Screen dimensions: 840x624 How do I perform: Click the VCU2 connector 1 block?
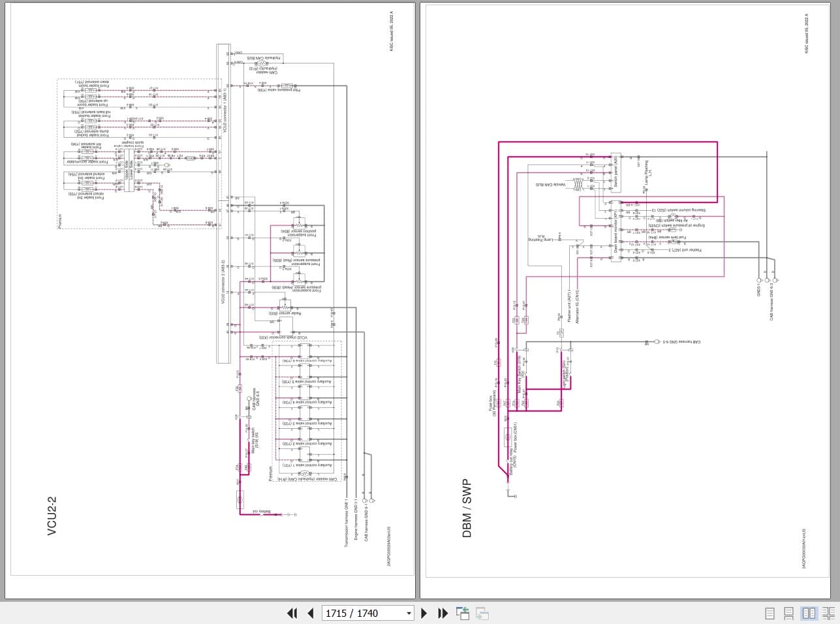(x=223, y=121)
